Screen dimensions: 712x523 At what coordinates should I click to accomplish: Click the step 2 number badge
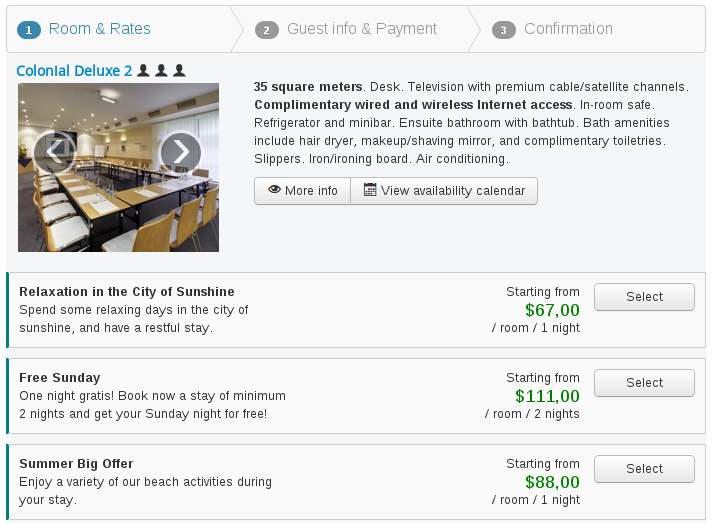267,30
